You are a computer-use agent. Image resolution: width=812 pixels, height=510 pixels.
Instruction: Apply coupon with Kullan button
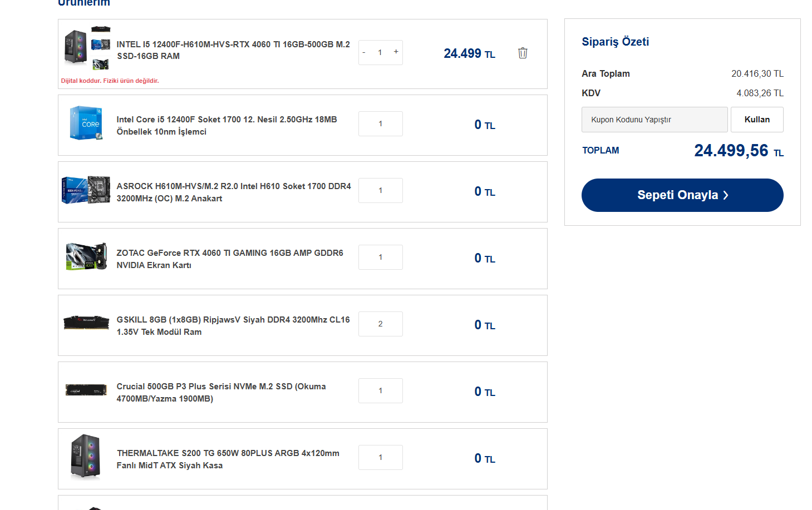tap(756, 120)
